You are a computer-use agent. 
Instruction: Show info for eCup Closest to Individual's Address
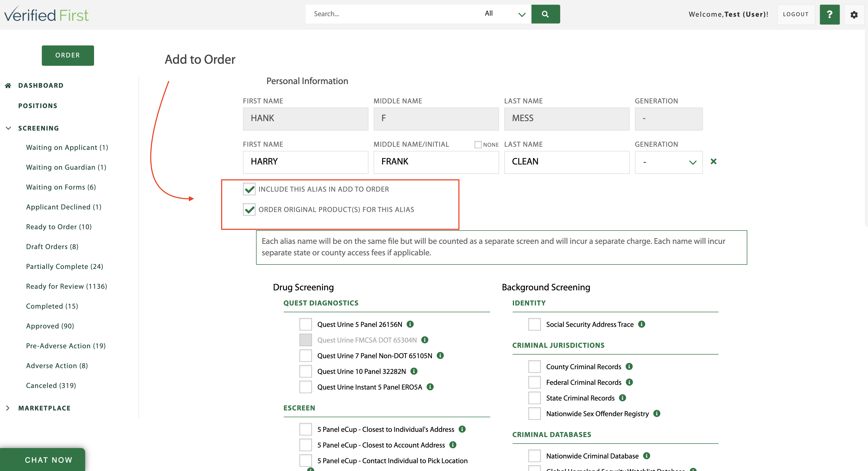coord(462,429)
